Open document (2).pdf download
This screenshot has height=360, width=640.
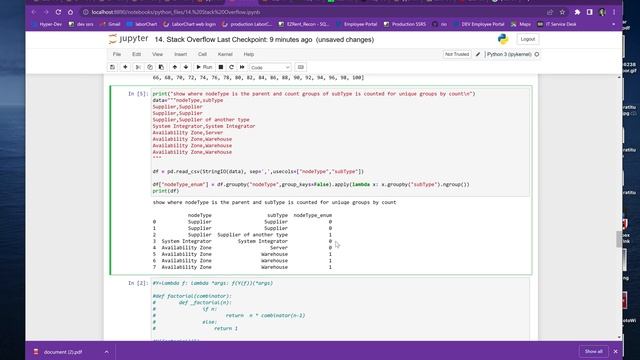[x=63, y=352]
